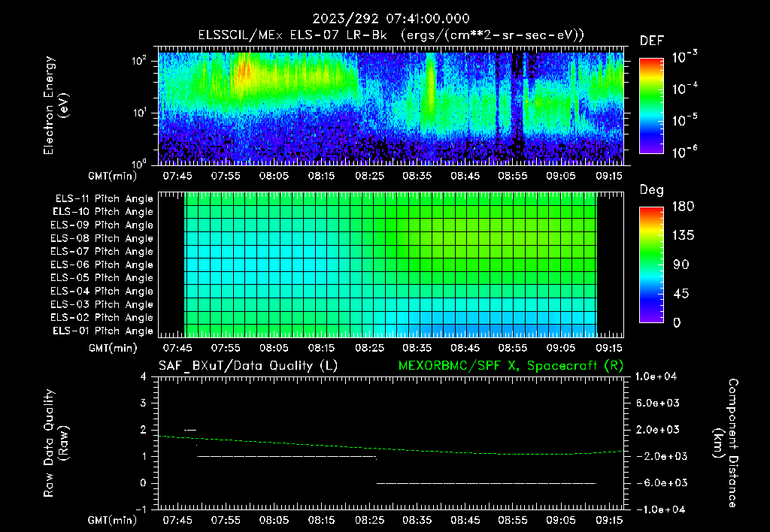Click the 45 value on Deg scale

pos(681,294)
